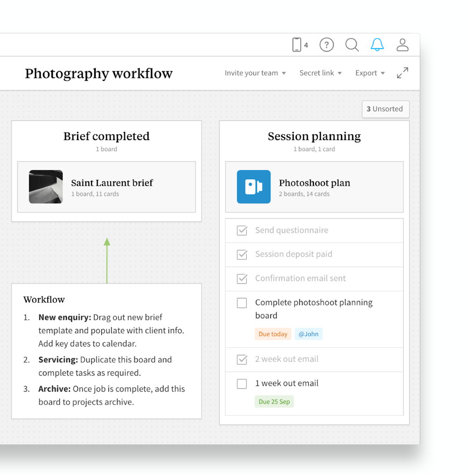
Task: Open the user account icon
Action: tap(402, 45)
